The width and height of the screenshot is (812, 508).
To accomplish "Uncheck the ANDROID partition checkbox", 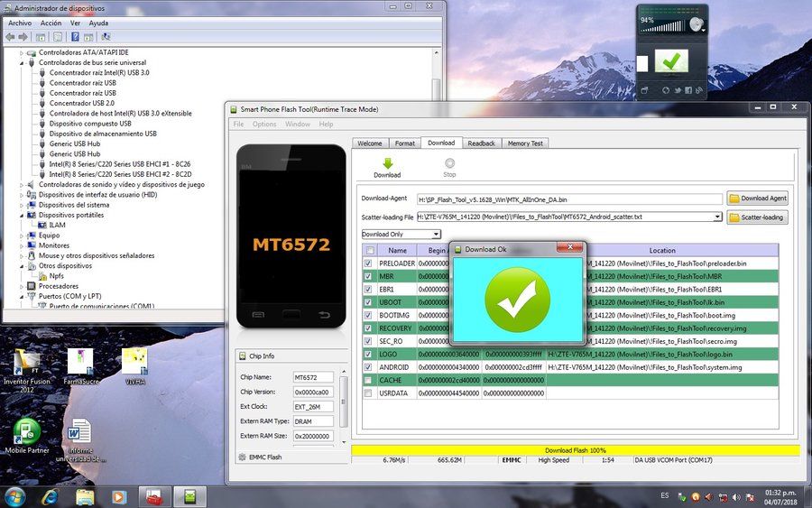I will [368, 366].
